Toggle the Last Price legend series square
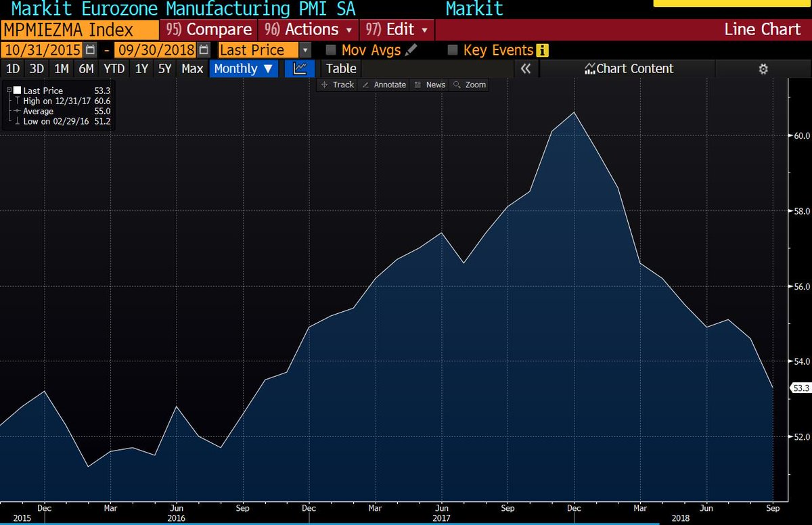 (18, 90)
